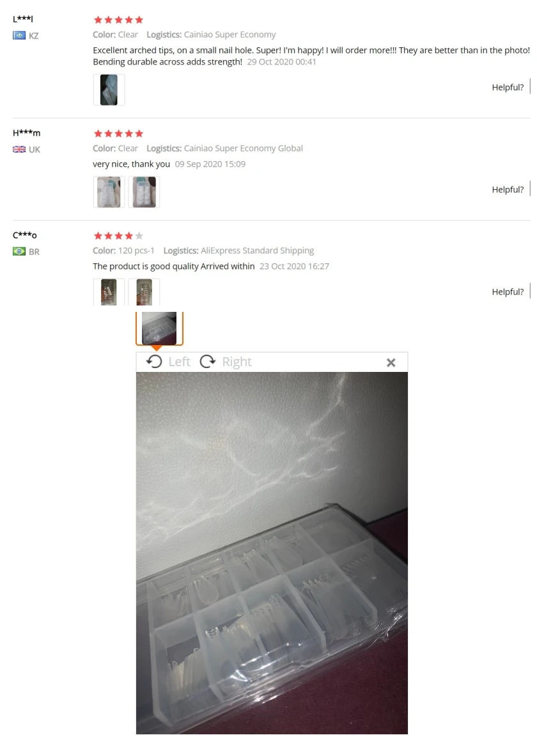Screen dimensions: 537x756
Task: Click the five-star rating on L***l's review
Action: (118, 20)
